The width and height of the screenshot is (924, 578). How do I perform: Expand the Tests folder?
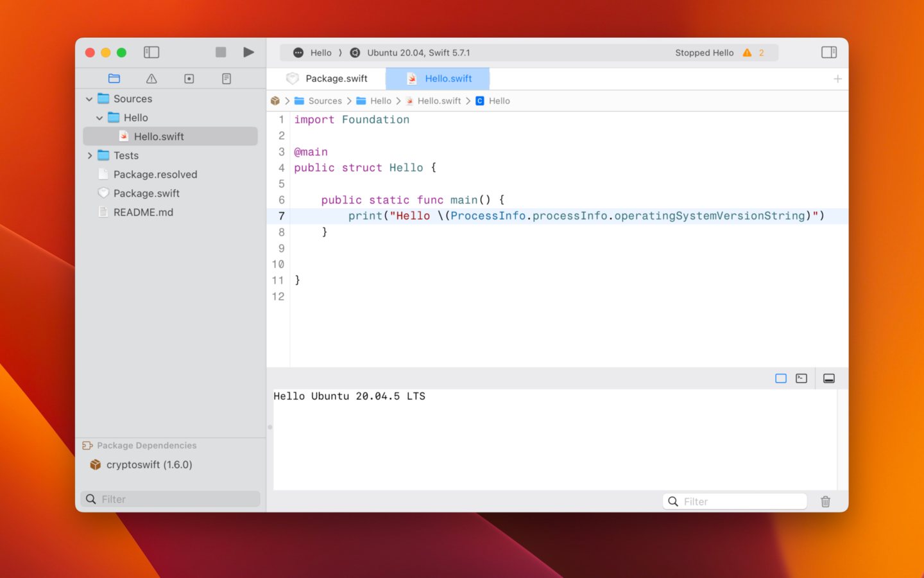tap(90, 155)
